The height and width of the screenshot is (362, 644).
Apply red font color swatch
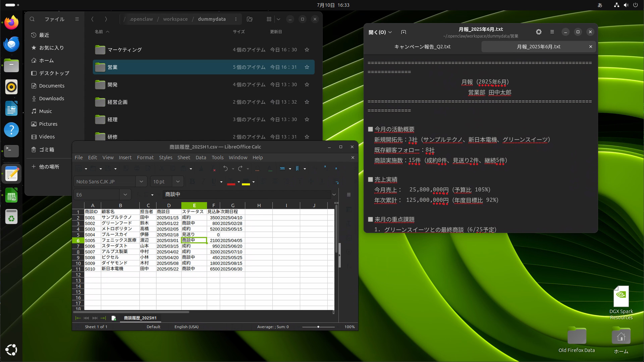tap(231, 182)
